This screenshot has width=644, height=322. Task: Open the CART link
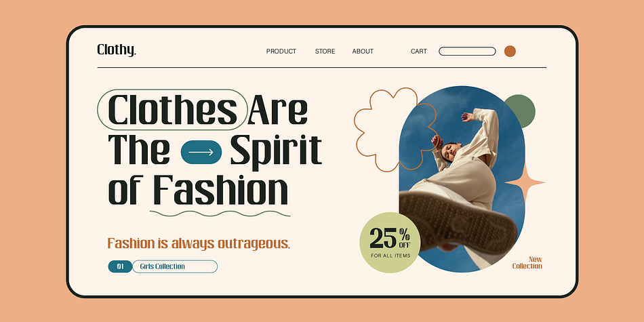(418, 52)
